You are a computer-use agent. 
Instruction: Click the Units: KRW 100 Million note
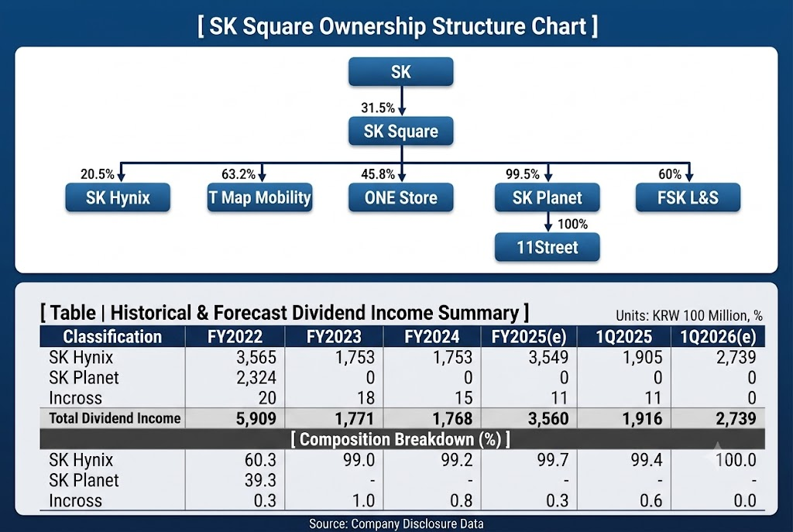688,315
